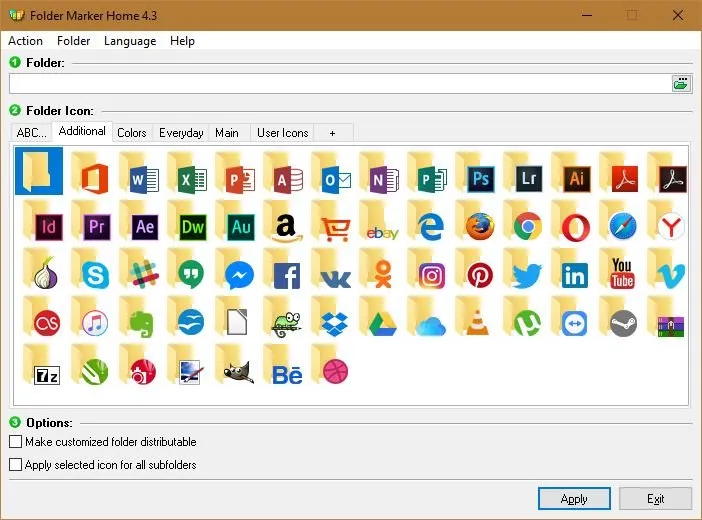Select the Steam folder icon
Screen dimensions: 702x520
(x=622, y=321)
